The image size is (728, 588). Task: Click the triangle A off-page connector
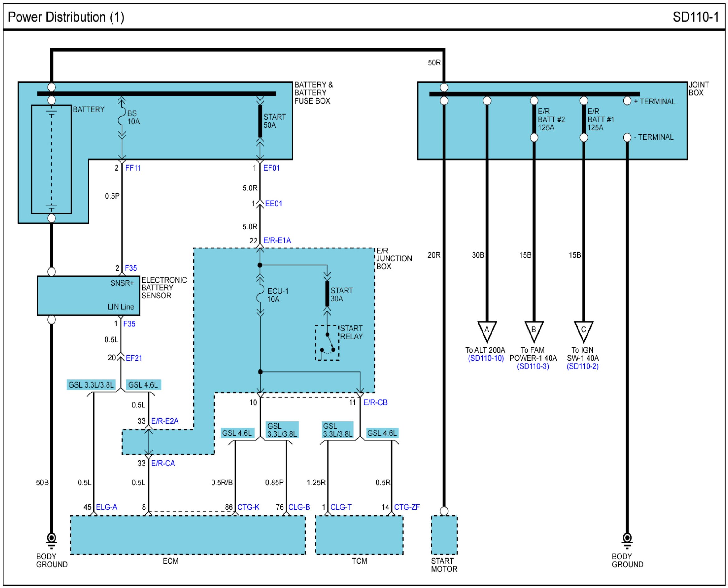pos(487,330)
